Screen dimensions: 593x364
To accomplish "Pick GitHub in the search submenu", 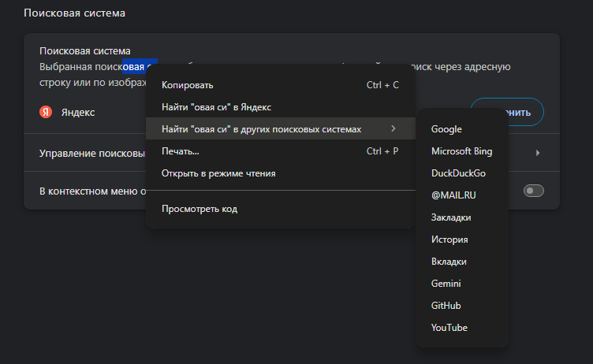I will pos(446,306).
